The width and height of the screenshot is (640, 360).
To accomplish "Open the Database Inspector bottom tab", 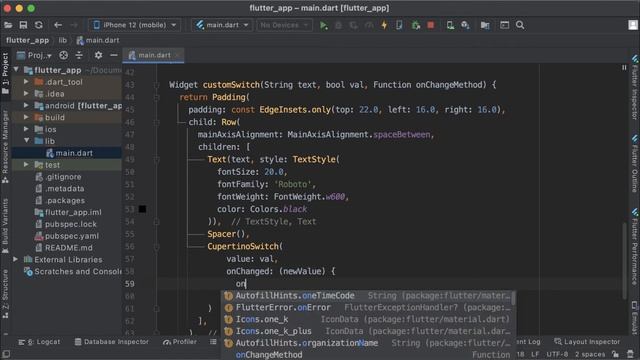I will coord(111,342).
